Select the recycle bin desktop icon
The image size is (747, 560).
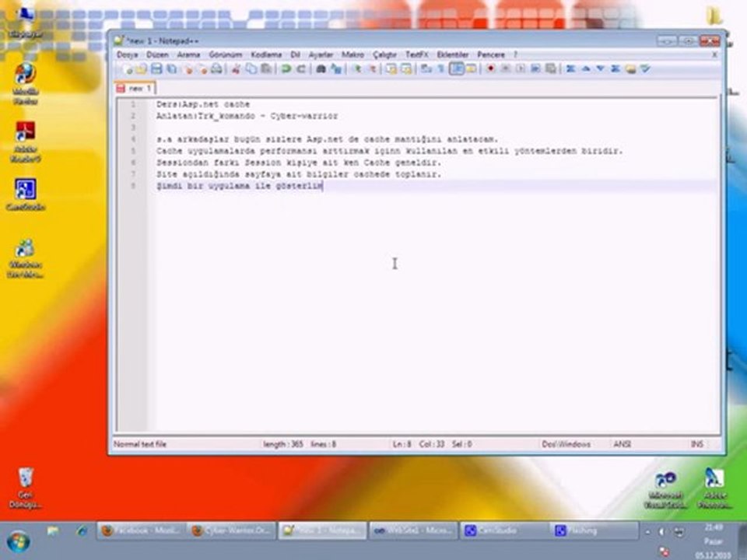(25, 488)
